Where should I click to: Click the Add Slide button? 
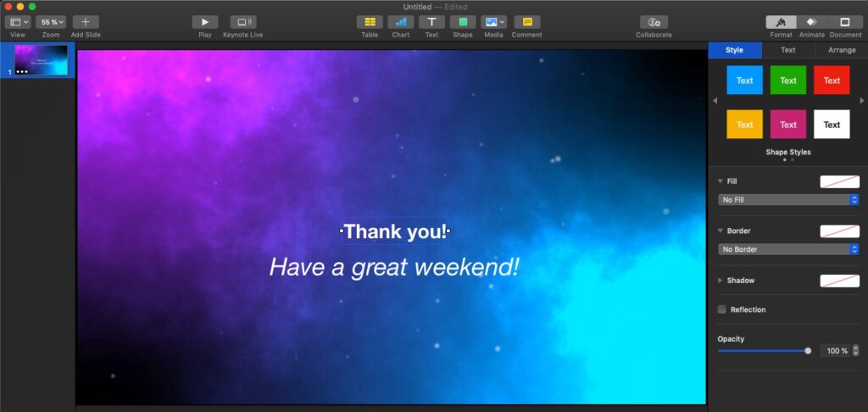85,22
